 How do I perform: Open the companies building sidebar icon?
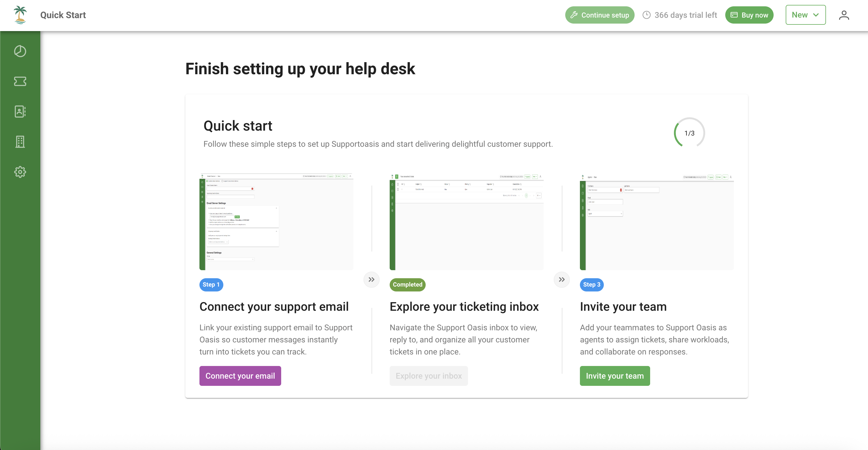[20, 142]
